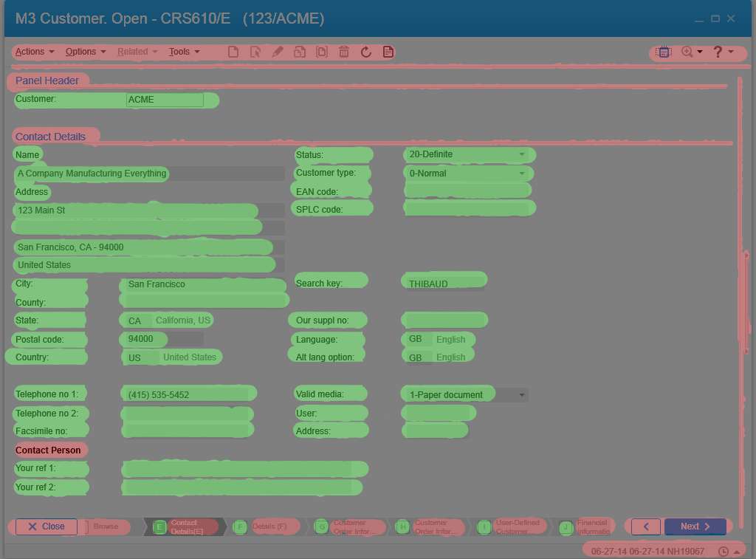This screenshot has height=559, width=756.
Task: Switch to the Details (F) panel tab
Action: click(x=264, y=527)
